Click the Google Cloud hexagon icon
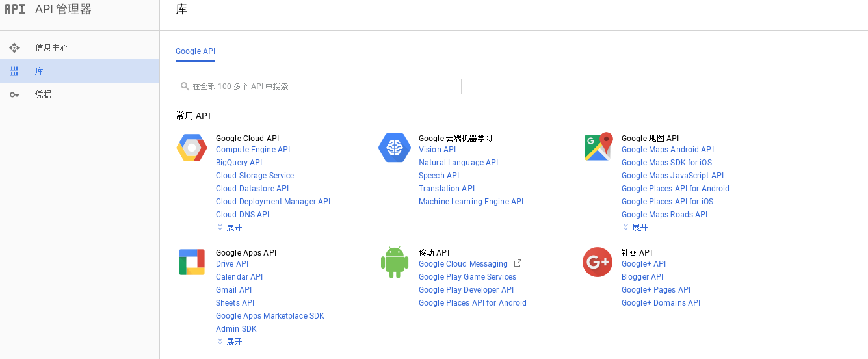This screenshot has height=359, width=868. (192, 148)
